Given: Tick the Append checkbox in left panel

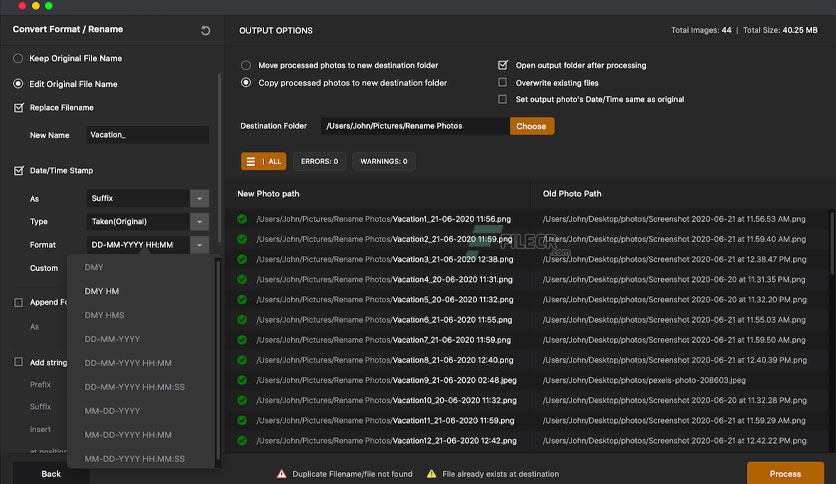Looking at the screenshot, I should [19, 302].
